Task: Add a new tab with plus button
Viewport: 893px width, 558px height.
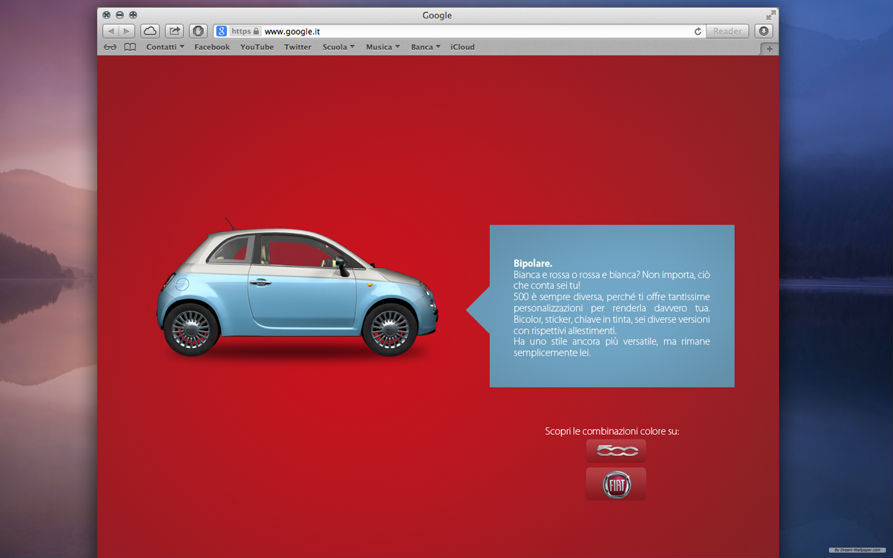Action: (x=769, y=48)
